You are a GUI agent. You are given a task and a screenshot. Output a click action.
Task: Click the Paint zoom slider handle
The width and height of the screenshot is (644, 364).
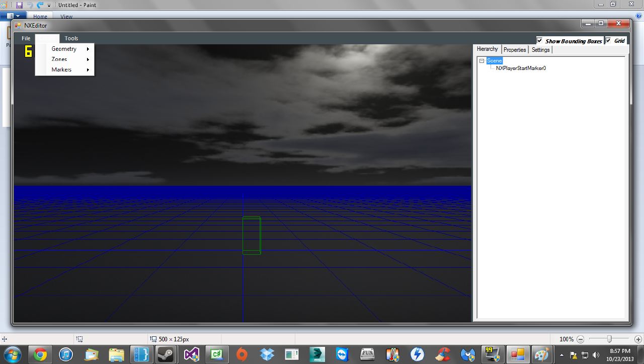(609, 339)
